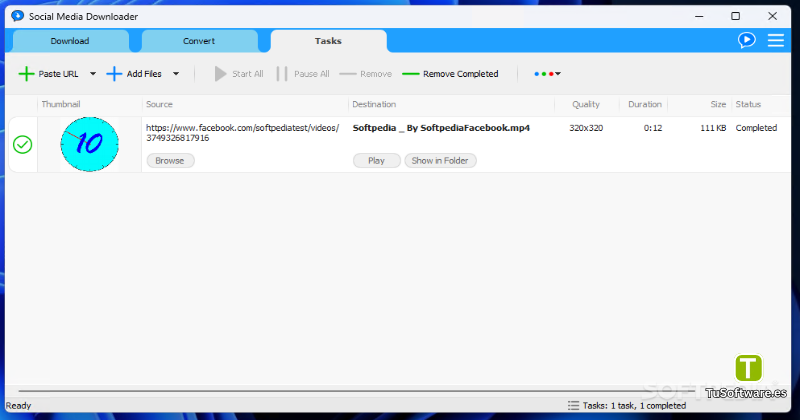Click the 320x320 quality value

[x=586, y=128]
